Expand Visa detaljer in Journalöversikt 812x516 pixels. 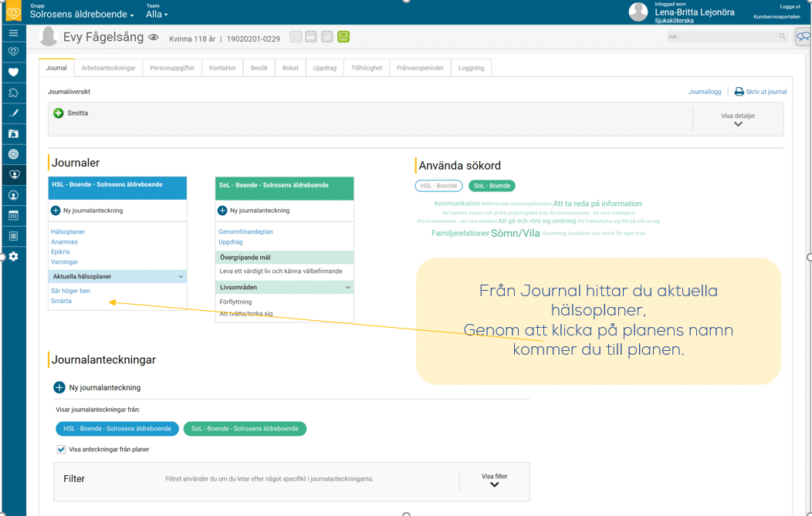coord(738,120)
